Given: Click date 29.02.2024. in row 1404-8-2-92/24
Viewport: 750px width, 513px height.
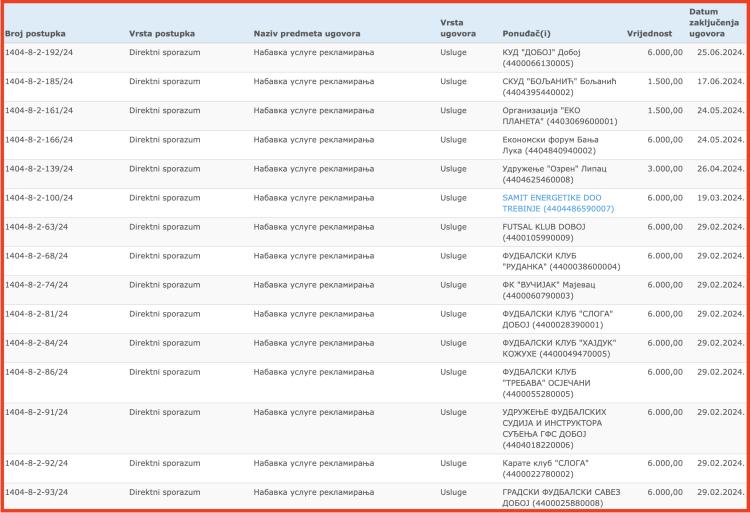Looking at the screenshot, I should pyautogui.click(x=720, y=463).
